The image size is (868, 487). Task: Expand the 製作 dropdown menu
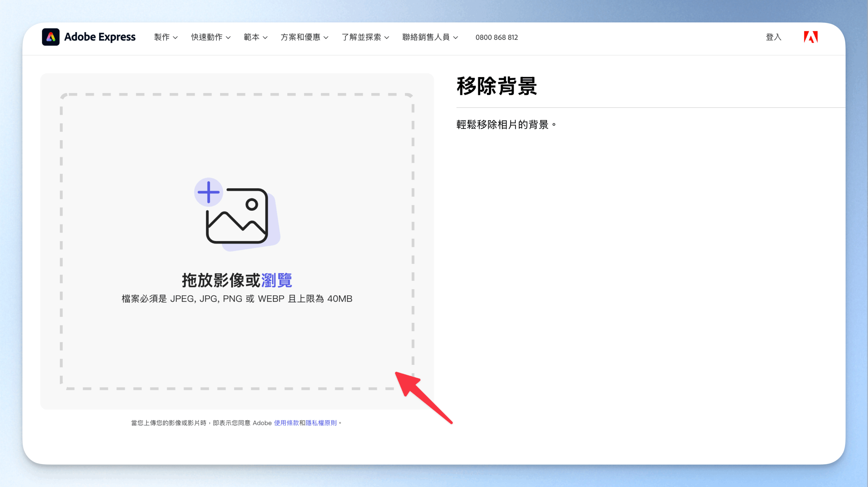[x=165, y=37]
